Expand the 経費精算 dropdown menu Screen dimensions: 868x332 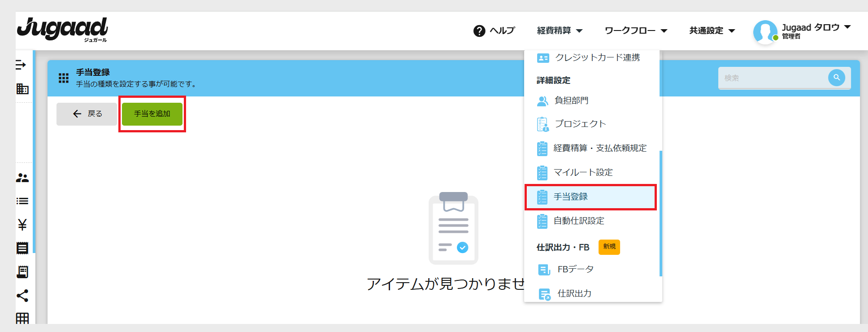(560, 31)
